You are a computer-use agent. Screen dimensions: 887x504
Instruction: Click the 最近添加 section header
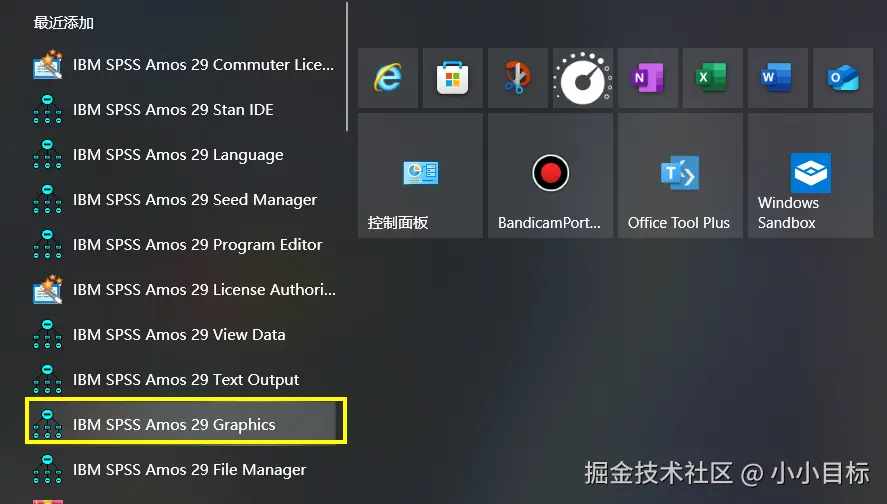point(64,23)
